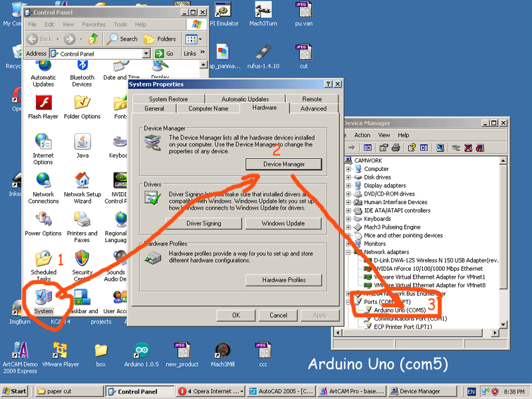Select ECP Printer Port (LPT1)

(x=402, y=327)
